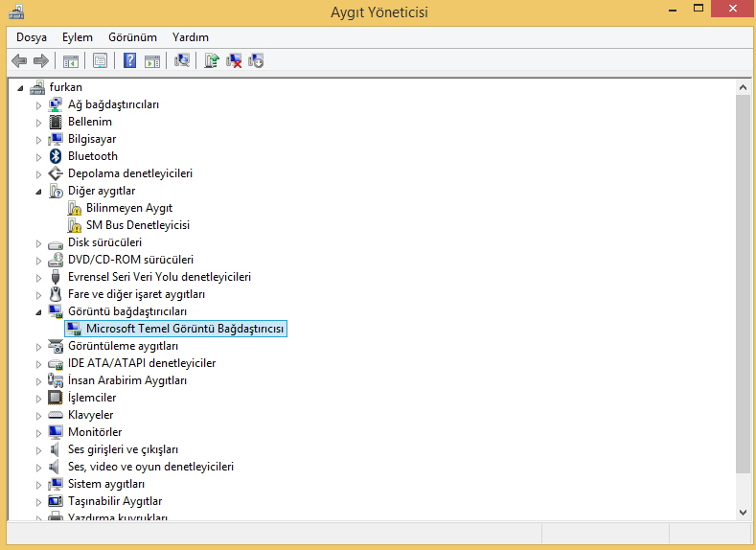Select the furkan computer name
This screenshot has height=550, width=756.
coord(65,87)
